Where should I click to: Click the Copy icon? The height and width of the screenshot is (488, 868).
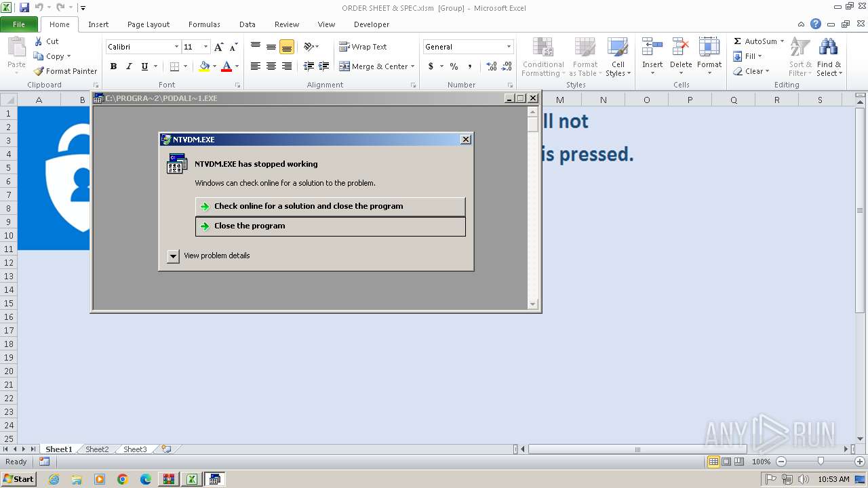point(39,56)
